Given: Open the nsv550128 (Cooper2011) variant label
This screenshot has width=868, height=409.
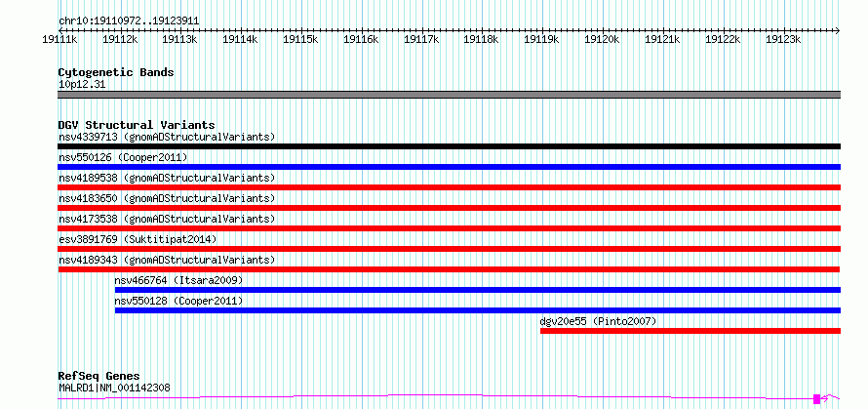Looking at the screenshot, I should click(x=178, y=301).
